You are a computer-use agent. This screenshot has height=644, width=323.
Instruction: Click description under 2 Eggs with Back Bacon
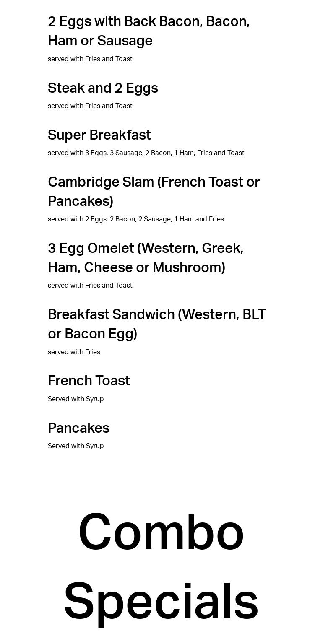90,59
